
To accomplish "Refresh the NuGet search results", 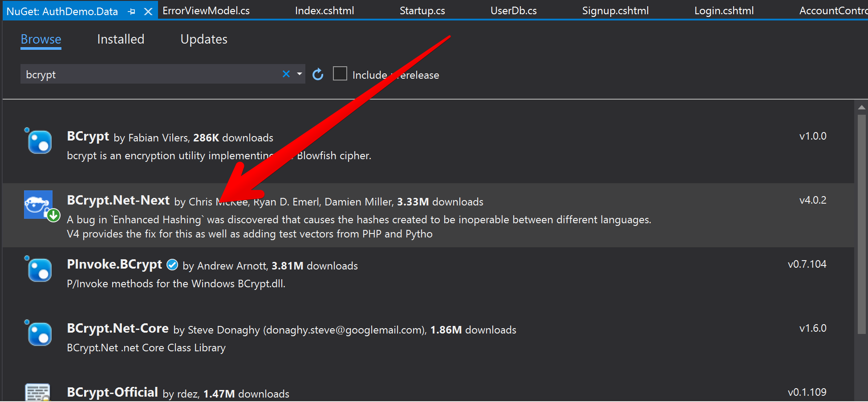I will (318, 74).
